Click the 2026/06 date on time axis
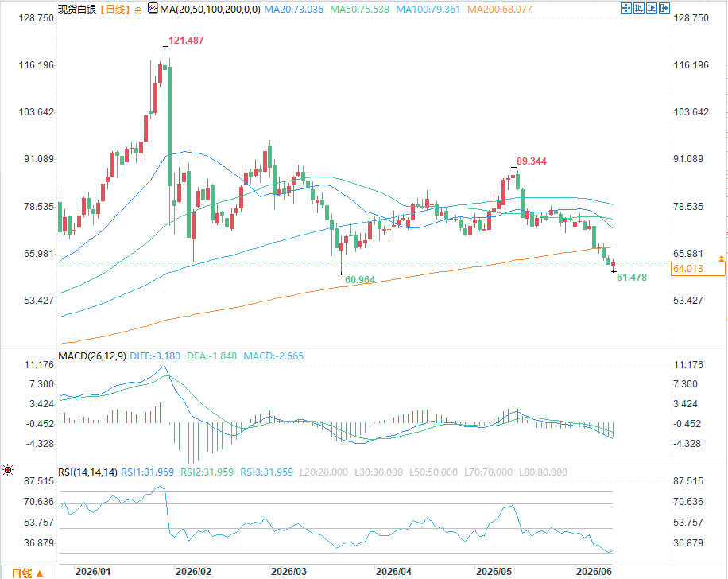The image size is (728, 579). point(594,572)
